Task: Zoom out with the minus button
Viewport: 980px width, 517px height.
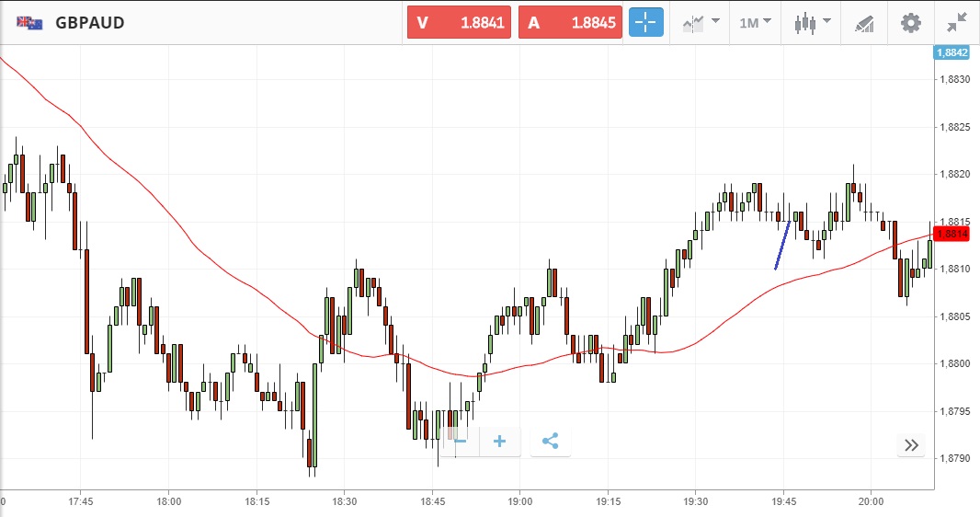Action: coord(460,442)
